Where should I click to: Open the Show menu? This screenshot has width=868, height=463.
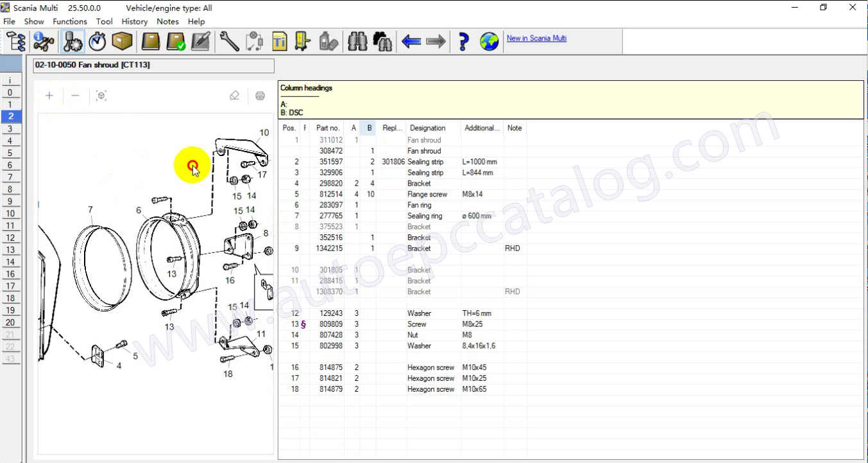34,21
